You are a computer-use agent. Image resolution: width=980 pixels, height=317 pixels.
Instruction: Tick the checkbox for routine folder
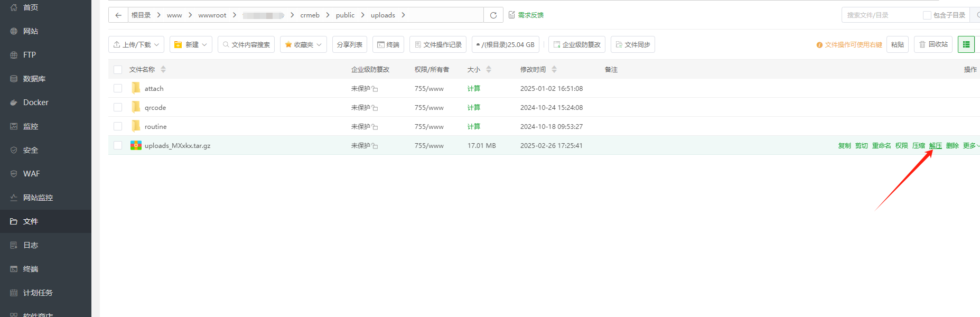click(x=118, y=126)
